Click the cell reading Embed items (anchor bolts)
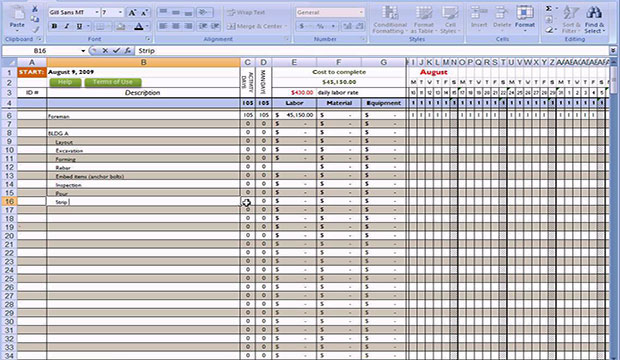Viewport: 620px width, 360px height. 143,176
